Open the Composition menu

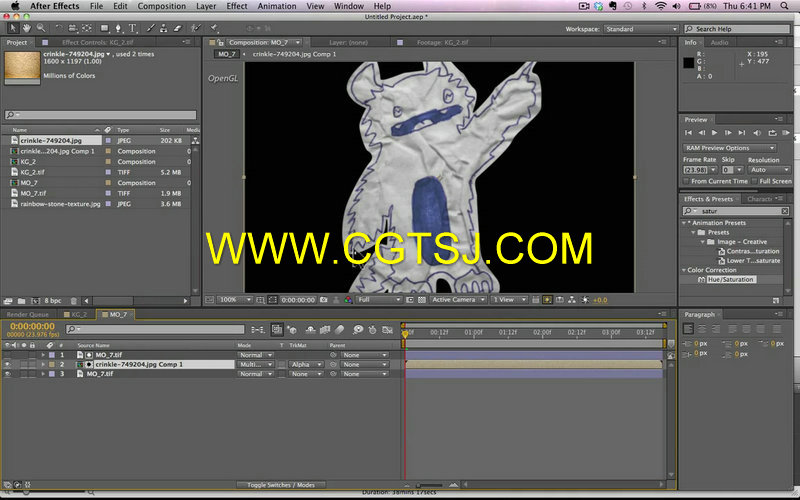coord(162,6)
